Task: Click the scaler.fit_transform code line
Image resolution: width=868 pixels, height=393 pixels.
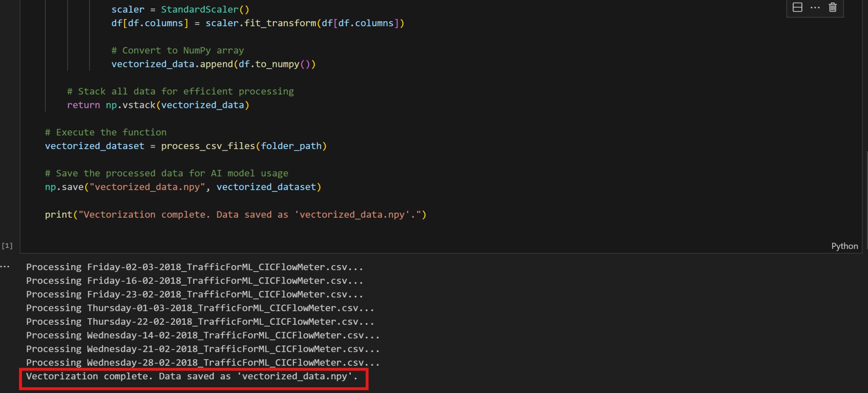Action: pyautogui.click(x=257, y=23)
